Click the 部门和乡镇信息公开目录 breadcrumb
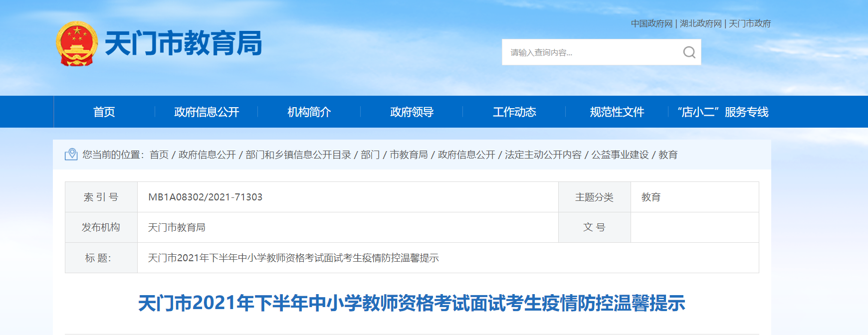 click(x=298, y=155)
